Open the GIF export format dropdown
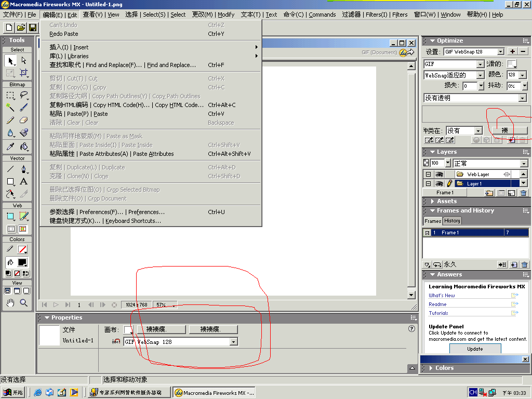 481,64
